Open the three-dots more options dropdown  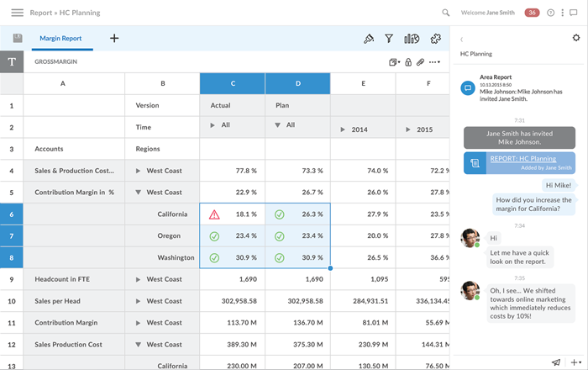[x=434, y=62]
